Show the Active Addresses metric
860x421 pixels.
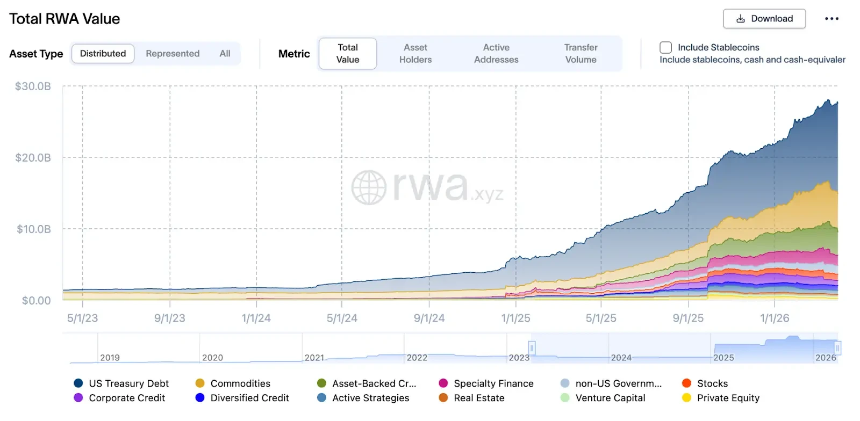click(496, 53)
